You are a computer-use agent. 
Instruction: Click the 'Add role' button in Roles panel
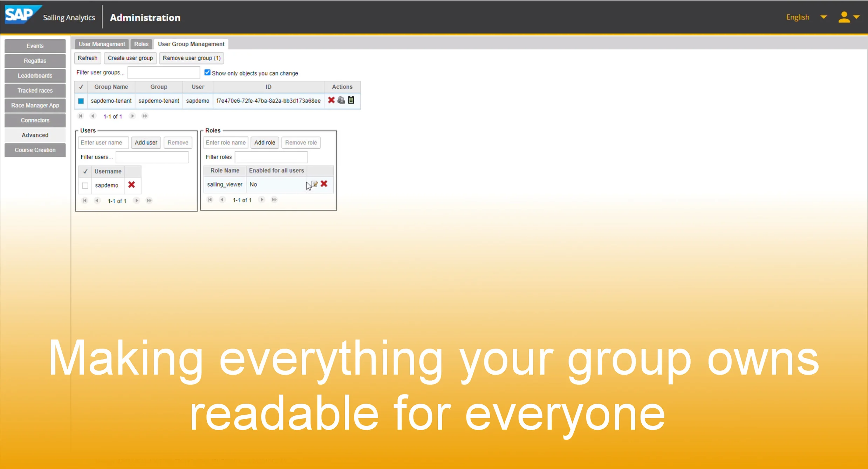[264, 142]
